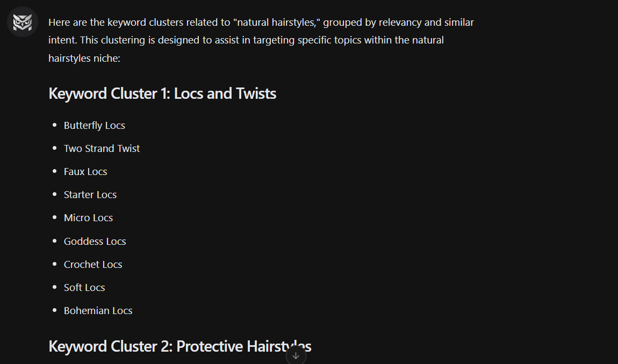Click the bullet point beside Butterfly Locs
618x364 pixels.
click(x=54, y=125)
